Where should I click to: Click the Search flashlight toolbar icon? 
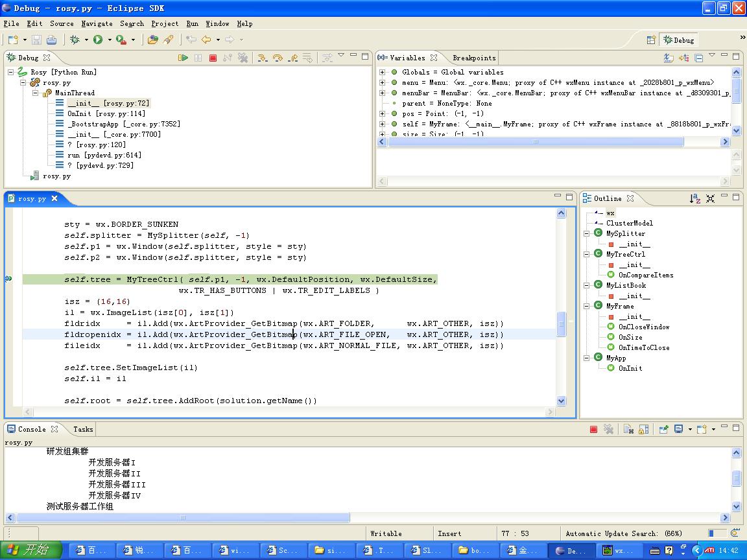pos(168,40)
